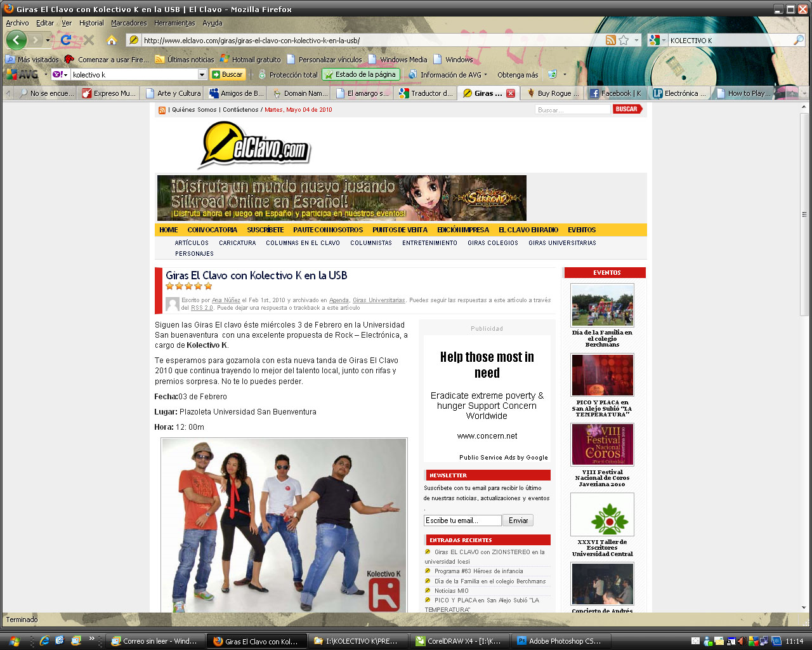Rate the article with the fifth star
812x650 pixels.
click(x=208, y=286)
